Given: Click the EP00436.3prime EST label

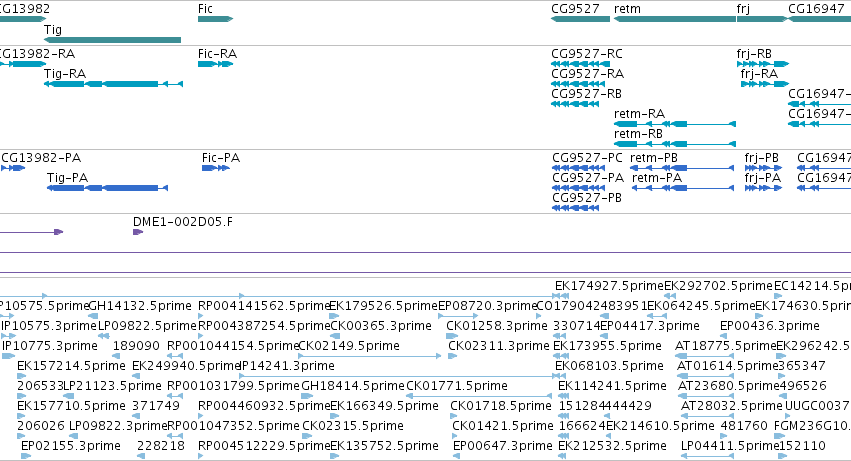Looking at the screenshot, I should (x=770, y=326).
